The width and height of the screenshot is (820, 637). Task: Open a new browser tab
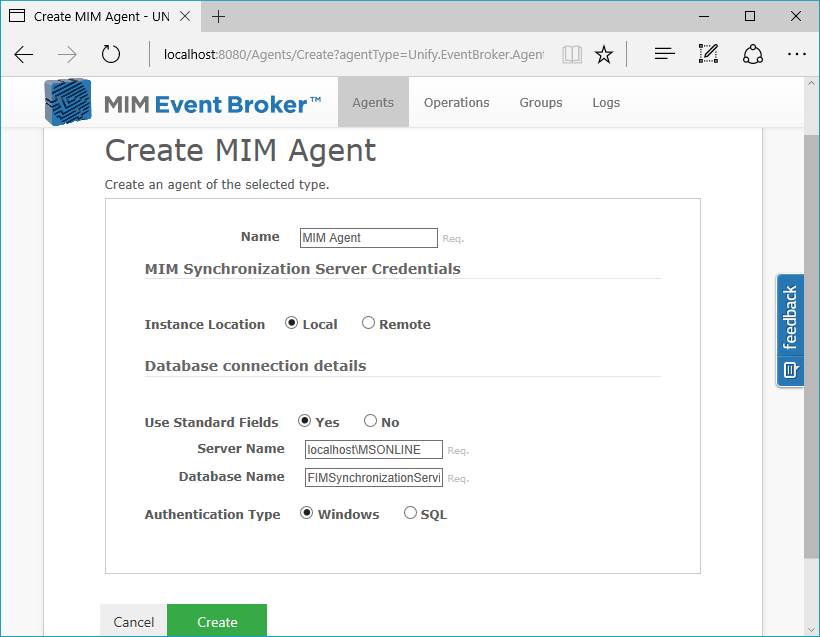218,17
